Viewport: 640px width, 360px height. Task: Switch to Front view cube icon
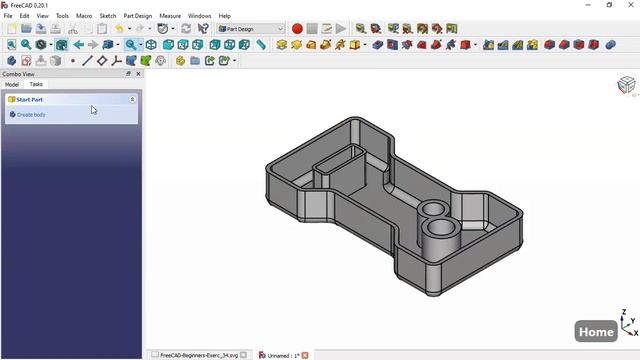point(168,45)
